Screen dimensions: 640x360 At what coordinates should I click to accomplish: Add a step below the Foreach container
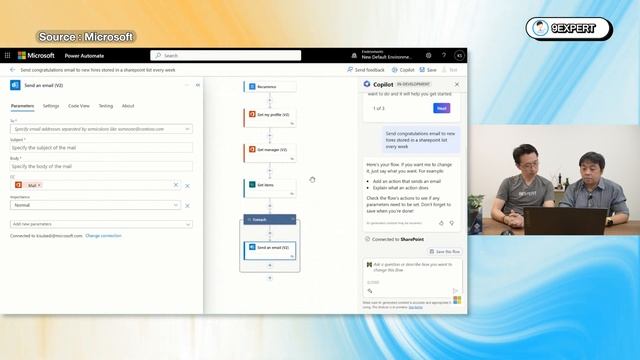tap(270, 278)
